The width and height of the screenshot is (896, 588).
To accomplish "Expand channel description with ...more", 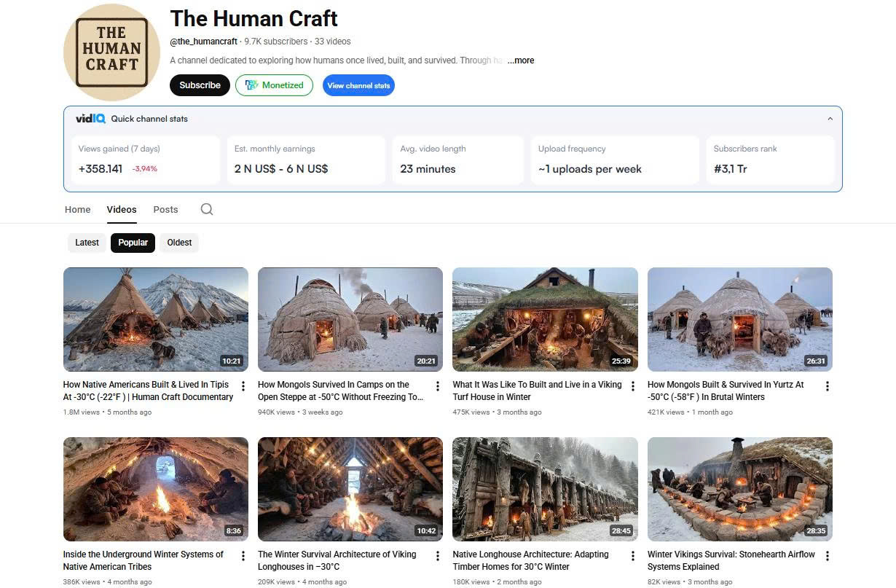I will (x=521, y=60).
